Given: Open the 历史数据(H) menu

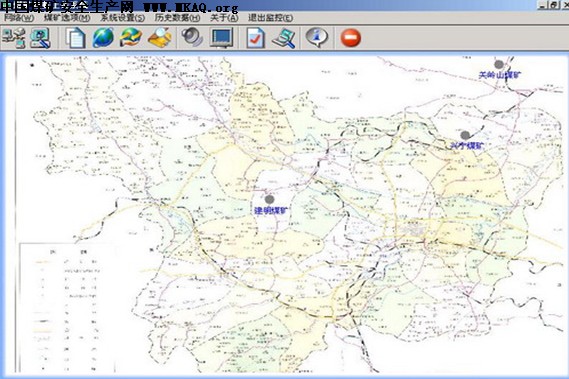Looking at the screenshot, I should click(177, 17).
